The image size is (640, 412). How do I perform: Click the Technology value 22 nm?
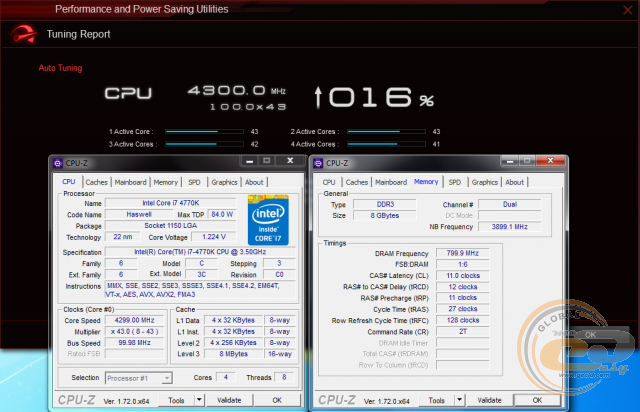click(122, 237)
